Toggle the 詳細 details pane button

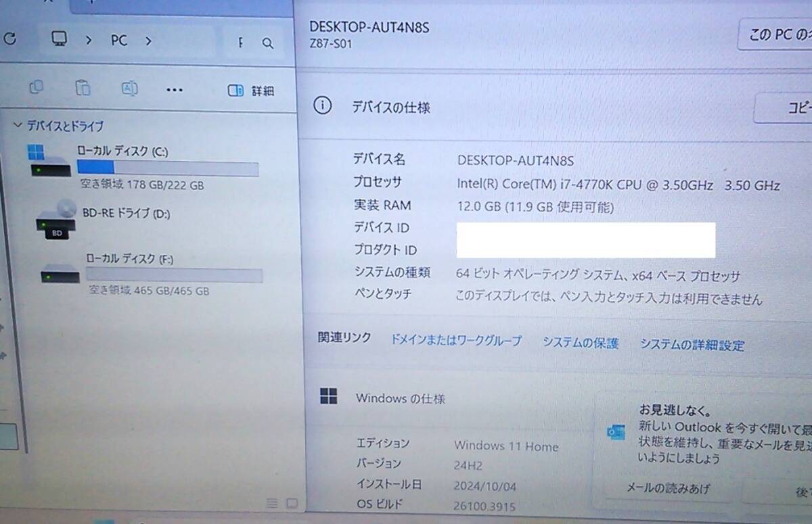[251, 91]
